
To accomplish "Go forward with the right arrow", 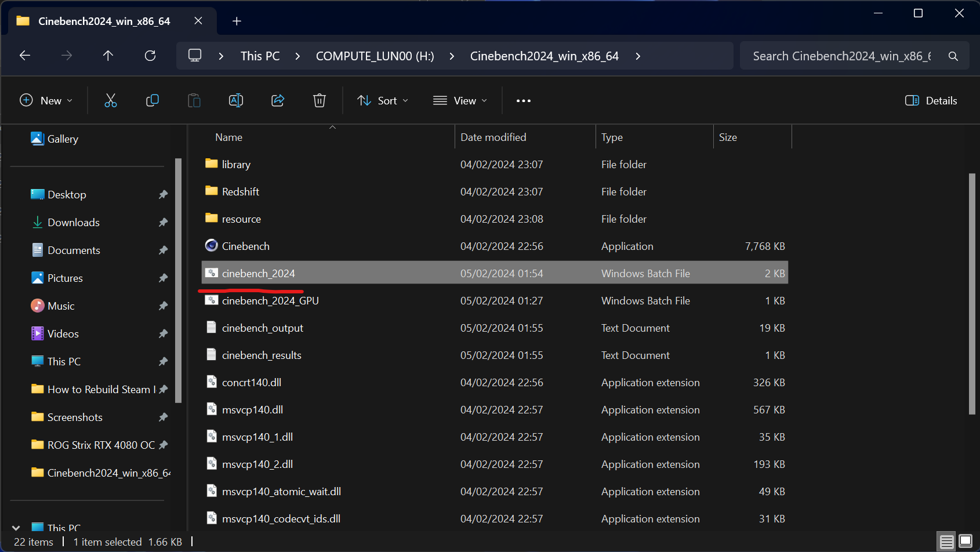I will [x=67, y=56].
